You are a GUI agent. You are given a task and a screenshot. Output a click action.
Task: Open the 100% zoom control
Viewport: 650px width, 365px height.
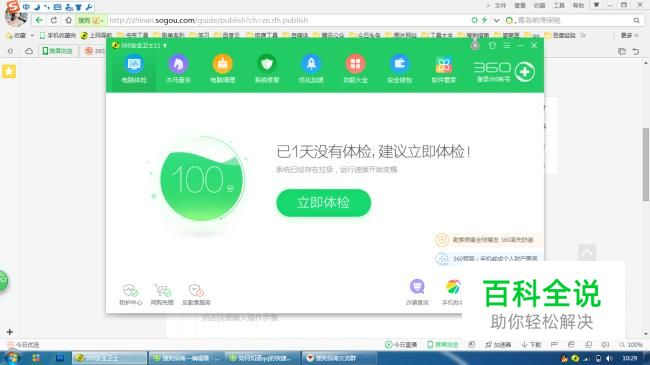(631, 344)
